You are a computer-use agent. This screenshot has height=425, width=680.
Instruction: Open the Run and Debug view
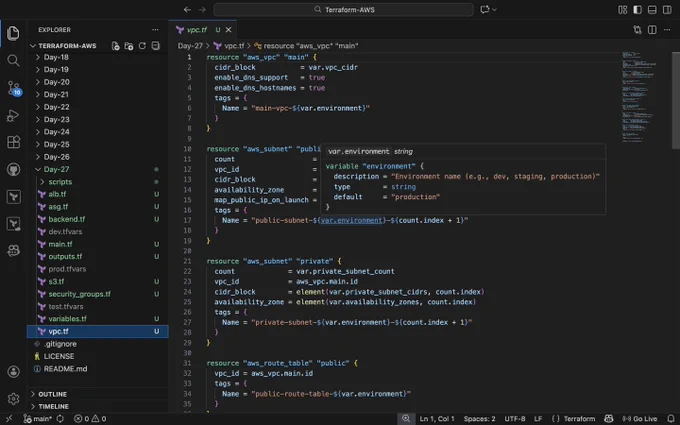tap(13, 115)
